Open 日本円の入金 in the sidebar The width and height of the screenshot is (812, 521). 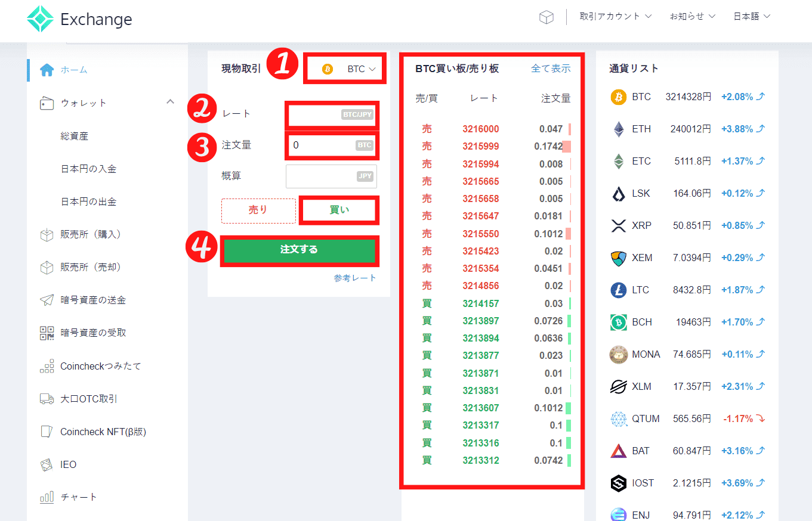[x=88, y=169]
